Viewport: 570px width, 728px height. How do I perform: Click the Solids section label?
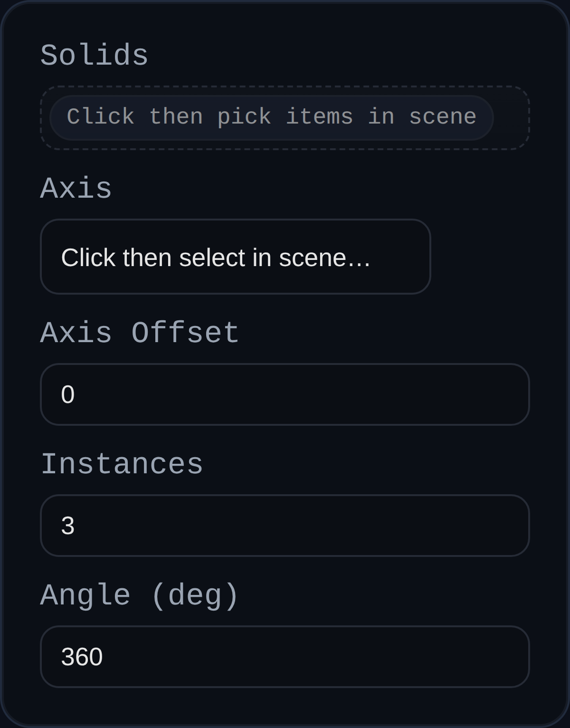coord(93,54)
